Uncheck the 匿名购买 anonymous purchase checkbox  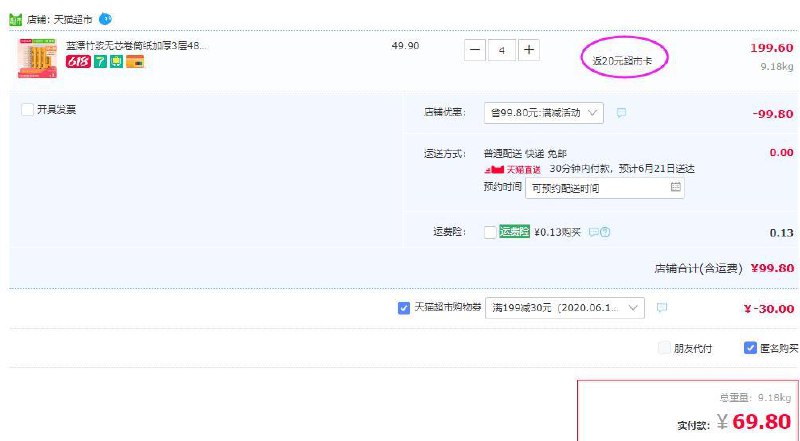(x=750, y=348)
